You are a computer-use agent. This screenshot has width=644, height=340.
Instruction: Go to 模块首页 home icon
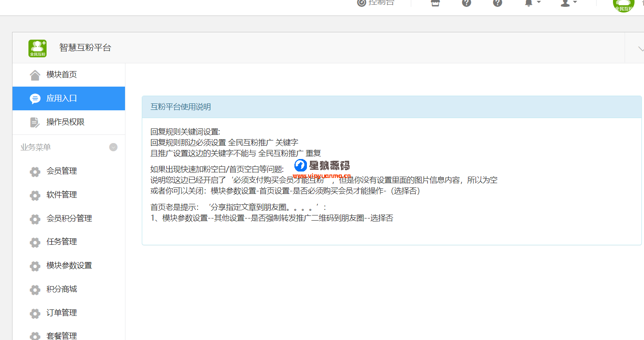[x=35, y=75]
